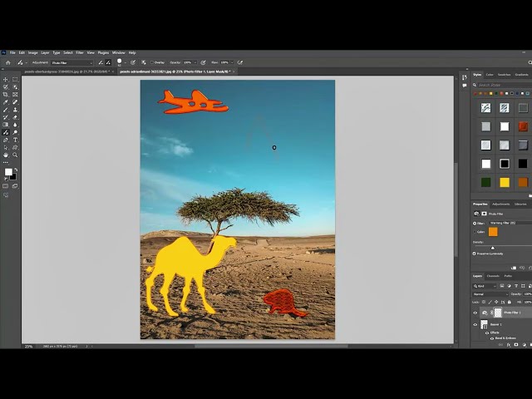Select the Clone Stamp tool

tap(15, 110)
